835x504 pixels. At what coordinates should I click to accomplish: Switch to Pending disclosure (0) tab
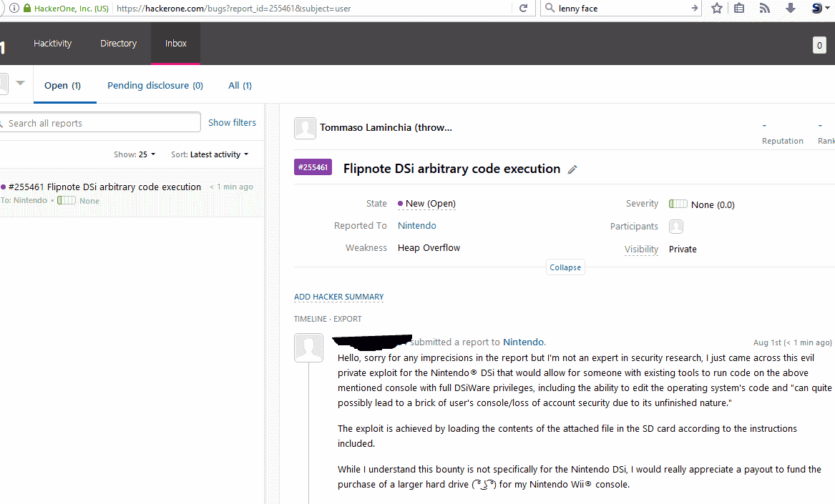click(155, 86)
